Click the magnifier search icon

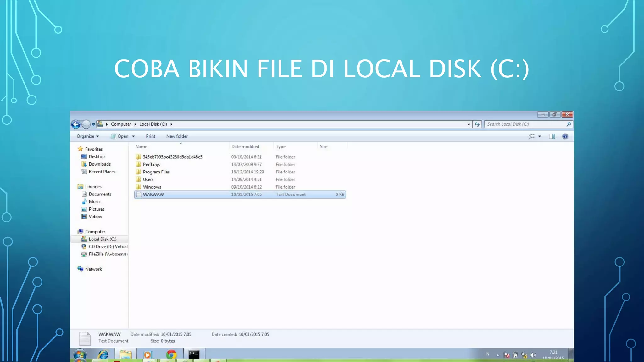coord(569,124)
